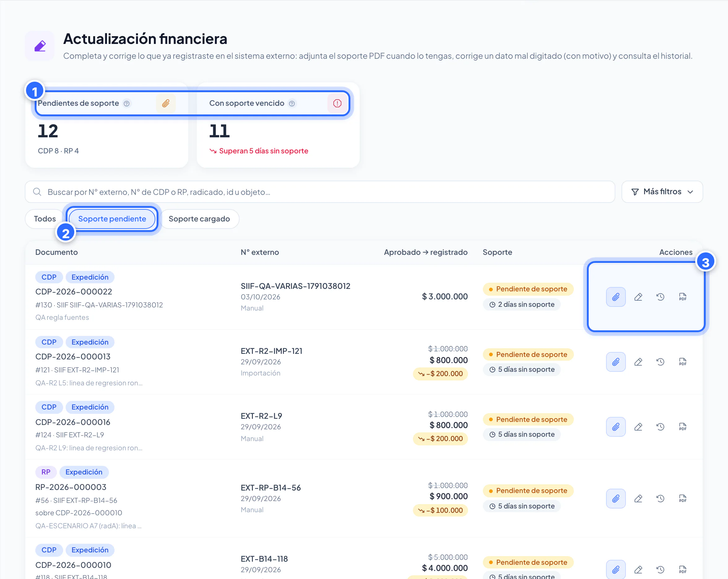Open PDF icon for CDP-2026-000010
Image resolution: width=728 pixels, height=579 pixels.
(x=682, y=570)
